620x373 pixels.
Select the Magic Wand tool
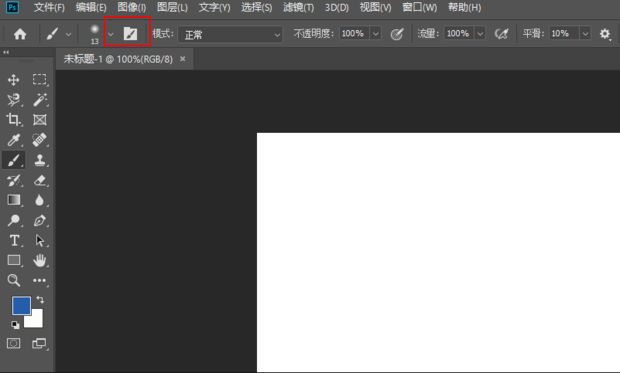(x=40, y=100)
